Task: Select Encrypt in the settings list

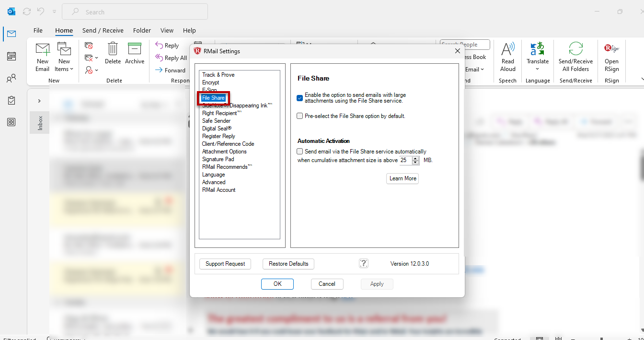Action: (x=210, y=82)
